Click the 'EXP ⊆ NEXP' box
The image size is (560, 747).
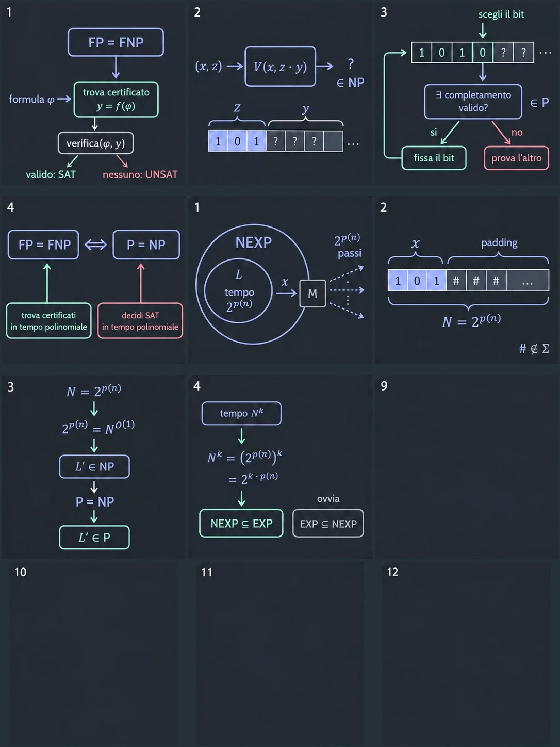click(x=328, y=524)
